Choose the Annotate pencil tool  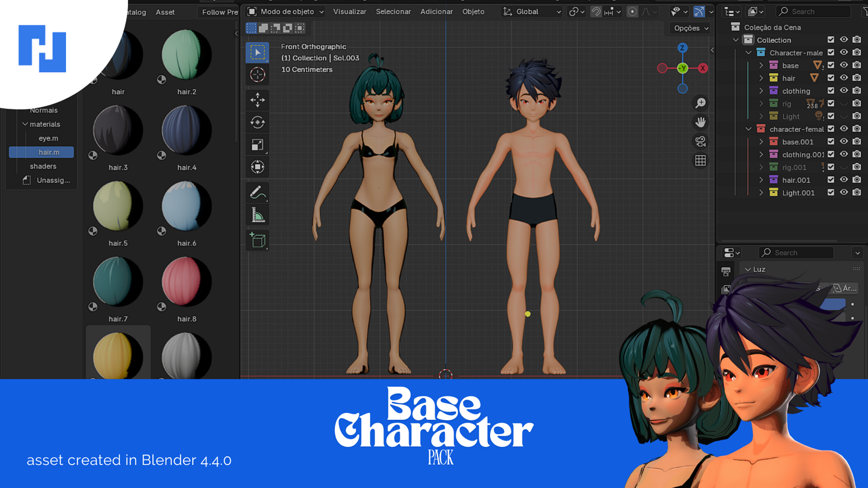tap(258, 193)
